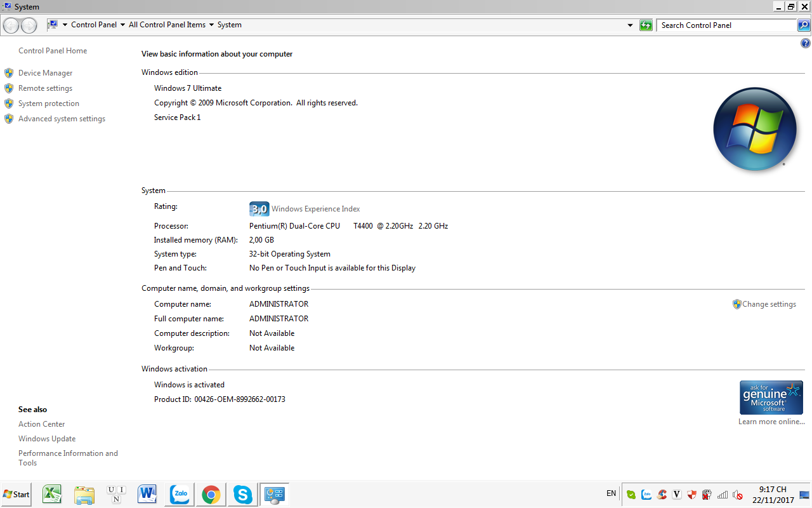
Task: Launch Google Chrome from taskbar
Action: [211, 494]
